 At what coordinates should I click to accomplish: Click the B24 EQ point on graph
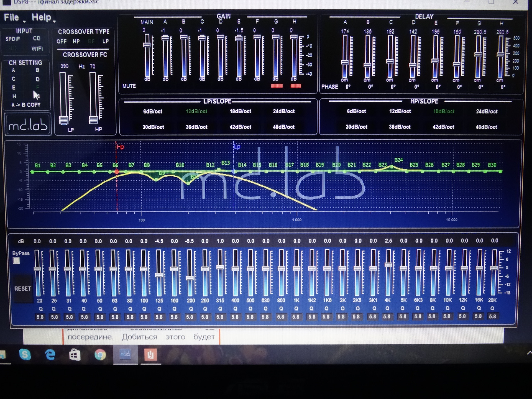(x=391, y=167)
